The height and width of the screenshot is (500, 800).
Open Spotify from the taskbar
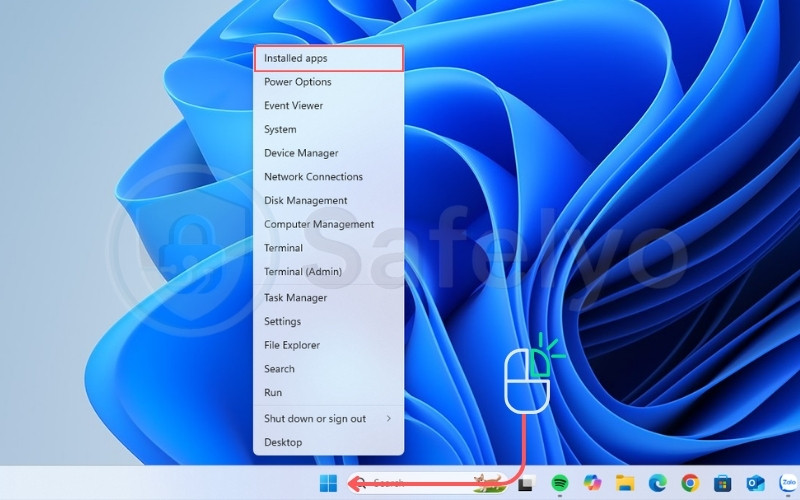tap(560, 483)
